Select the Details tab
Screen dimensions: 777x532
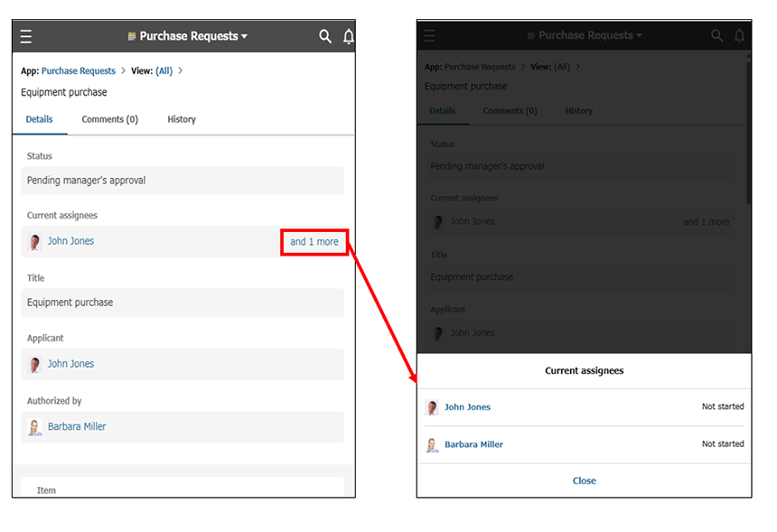coord(40,118)
